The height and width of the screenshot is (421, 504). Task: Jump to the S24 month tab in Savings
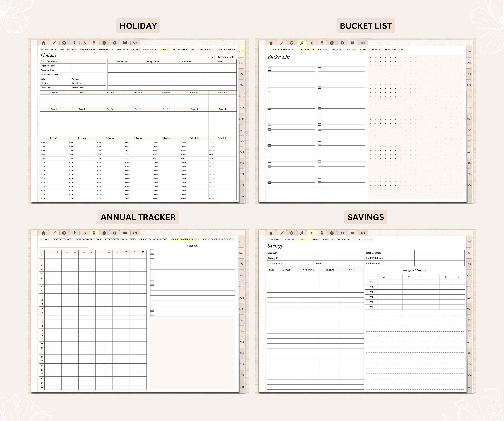(x=469, y=353)
